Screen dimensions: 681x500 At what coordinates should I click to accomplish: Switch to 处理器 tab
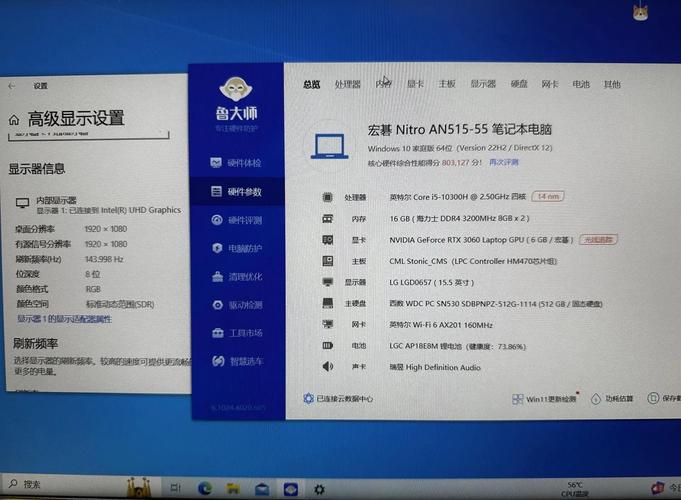point(347,84)
